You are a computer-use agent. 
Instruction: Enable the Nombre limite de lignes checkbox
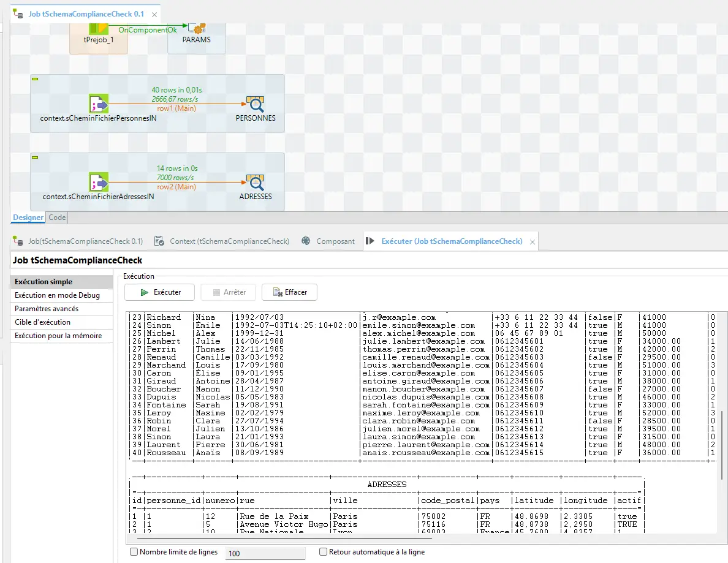click(133, 551)
